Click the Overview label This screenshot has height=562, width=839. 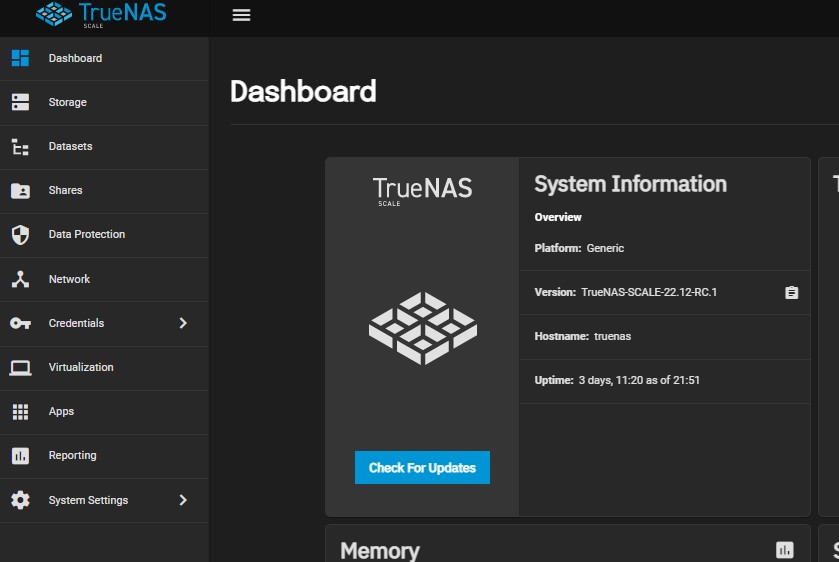pos(558,217)
